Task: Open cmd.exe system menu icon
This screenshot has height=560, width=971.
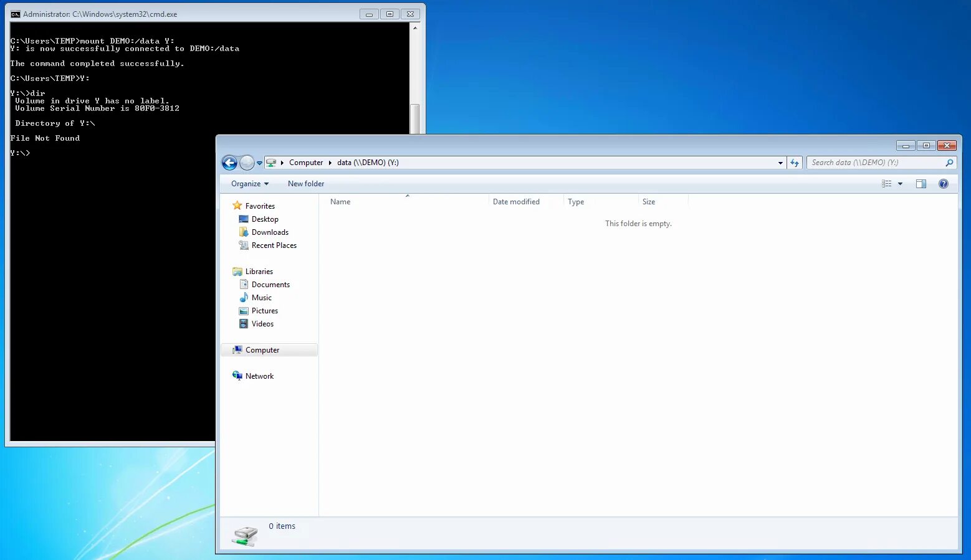Action: point(15,14)
